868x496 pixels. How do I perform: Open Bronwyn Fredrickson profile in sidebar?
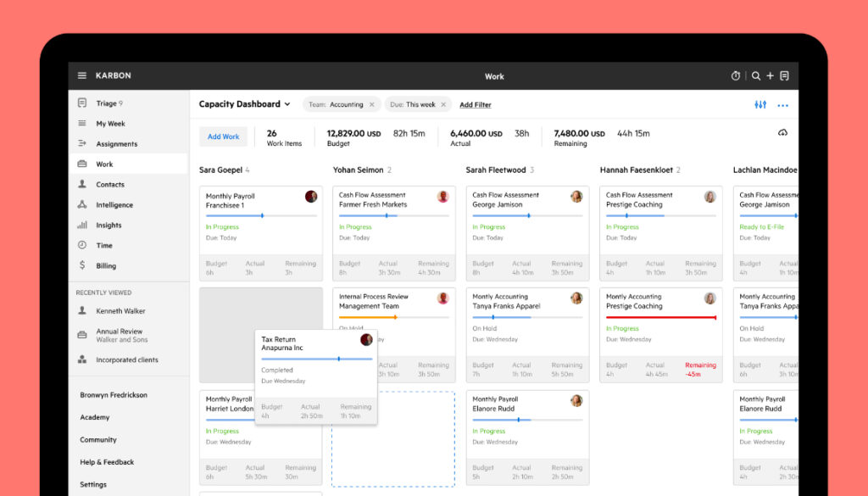[x=114, y=395]
